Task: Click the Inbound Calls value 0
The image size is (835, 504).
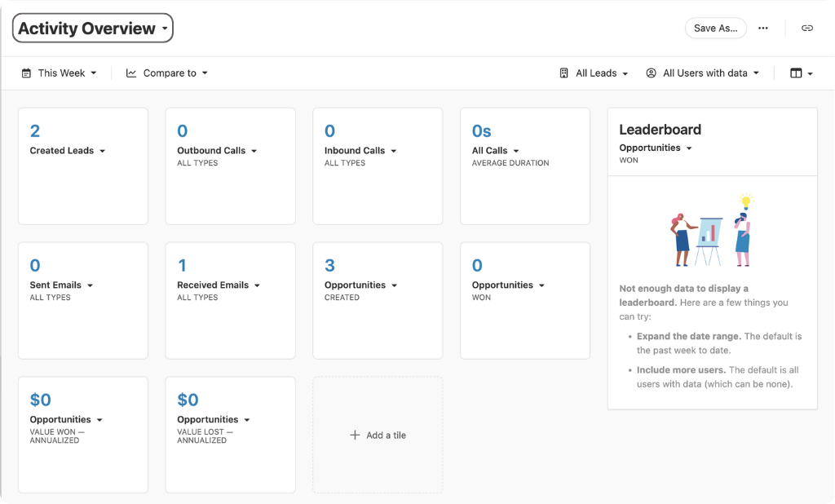Action: coord(330,131)
